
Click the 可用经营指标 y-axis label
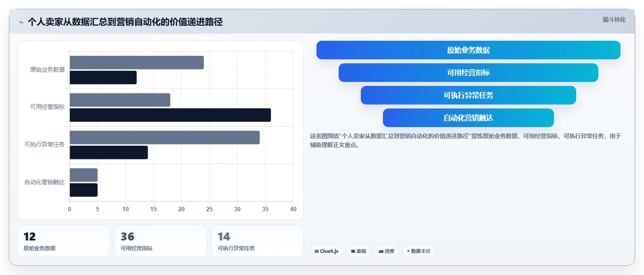(47, 107)
